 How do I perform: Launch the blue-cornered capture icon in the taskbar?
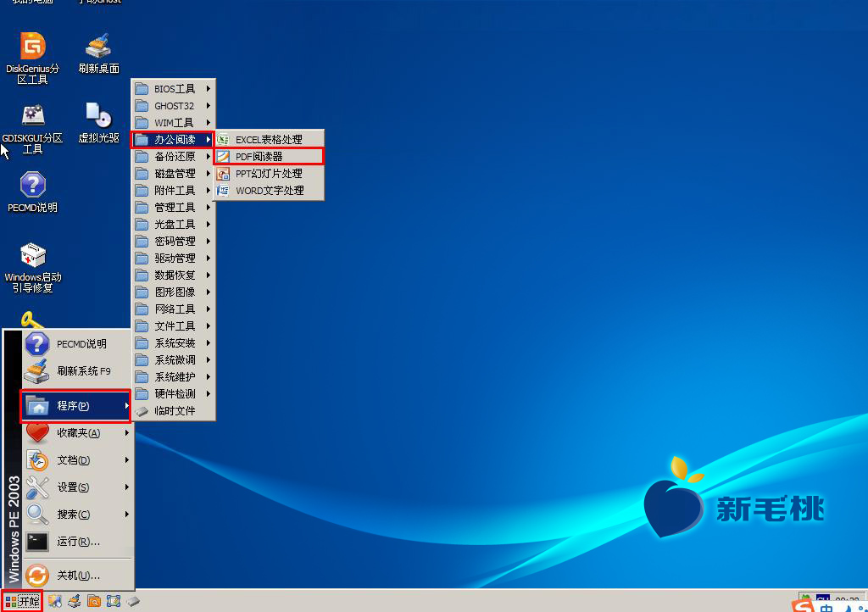coord(114,601)
